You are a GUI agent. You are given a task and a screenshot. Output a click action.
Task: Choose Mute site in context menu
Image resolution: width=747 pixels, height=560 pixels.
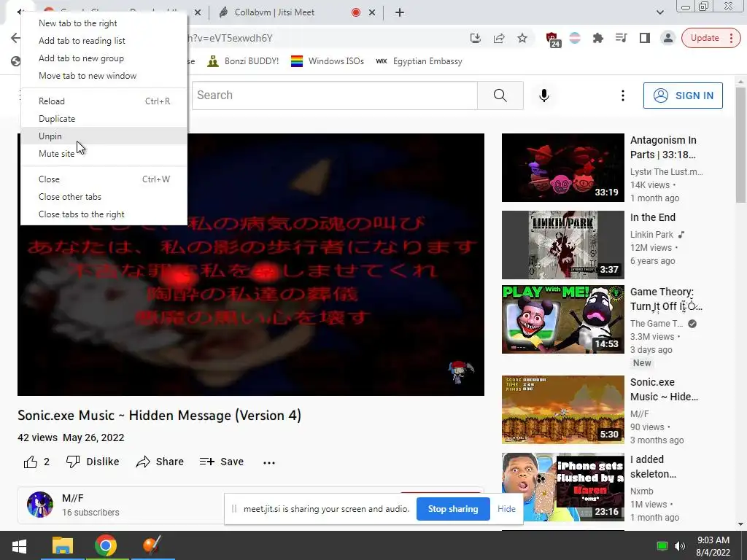[104, 153]
